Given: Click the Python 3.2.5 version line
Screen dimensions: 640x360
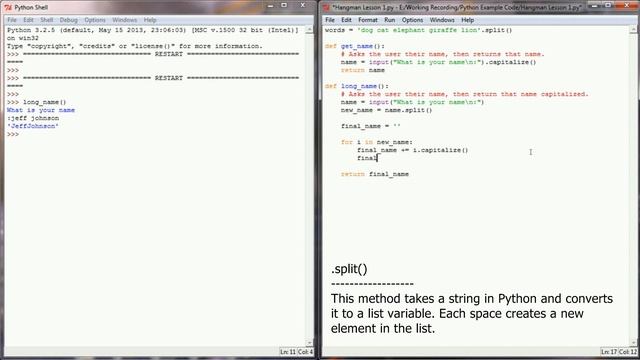Looking at the screenshot, I should pos(153,30).
